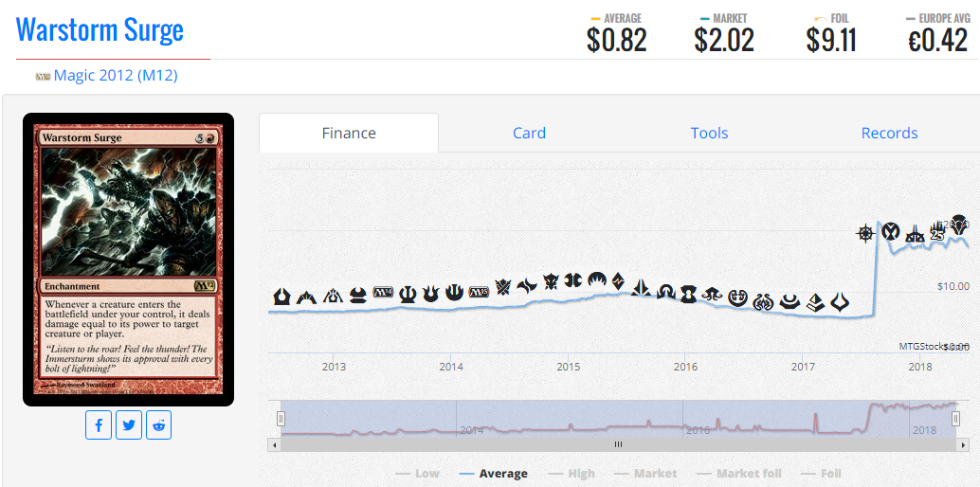
Task: Toggle the Market foil series in legend
Action: pos(738,474)
